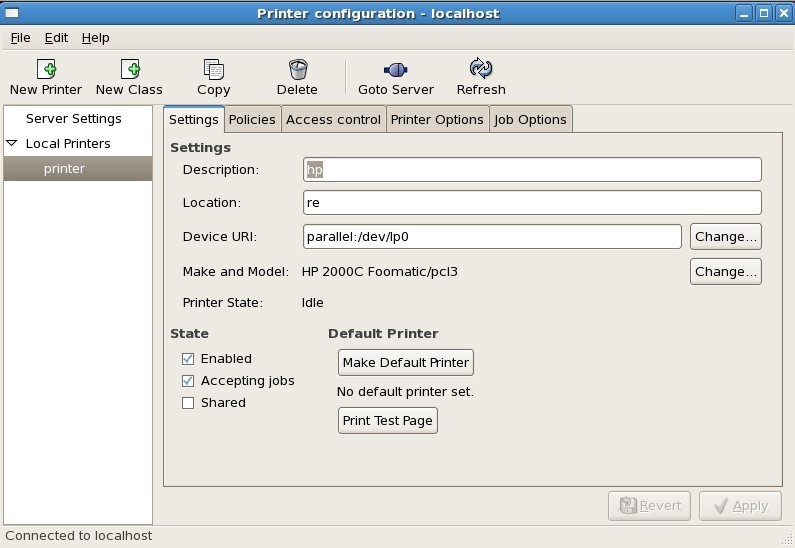Image resolution: width=795 pixels, height=548 pixels.
Task: Open the Printer Options tab
Action: (437, 120)
